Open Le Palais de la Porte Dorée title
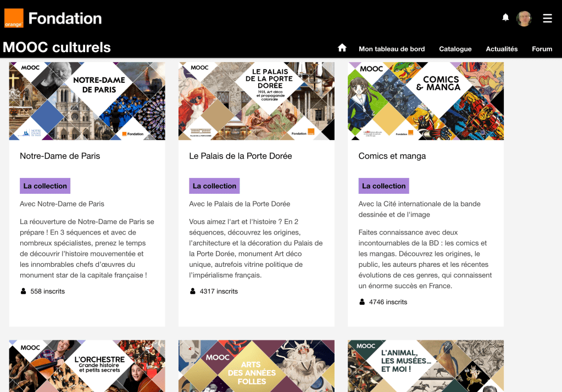Screen dimensions: 562x392 tap(241, 156)
